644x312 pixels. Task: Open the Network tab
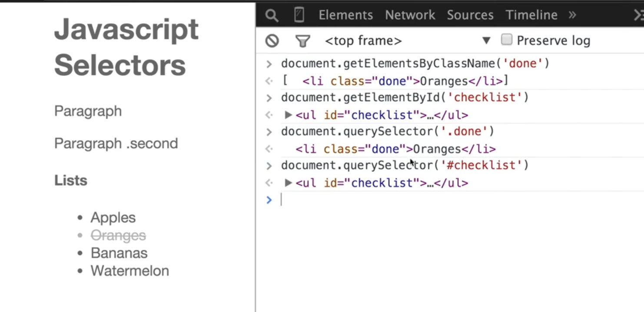pos(410,15)
